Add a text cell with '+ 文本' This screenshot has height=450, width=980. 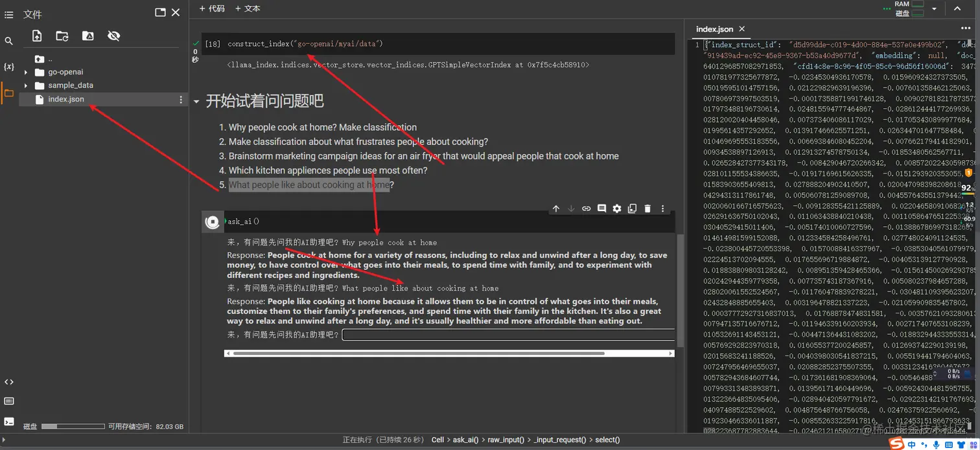[248, 8]
